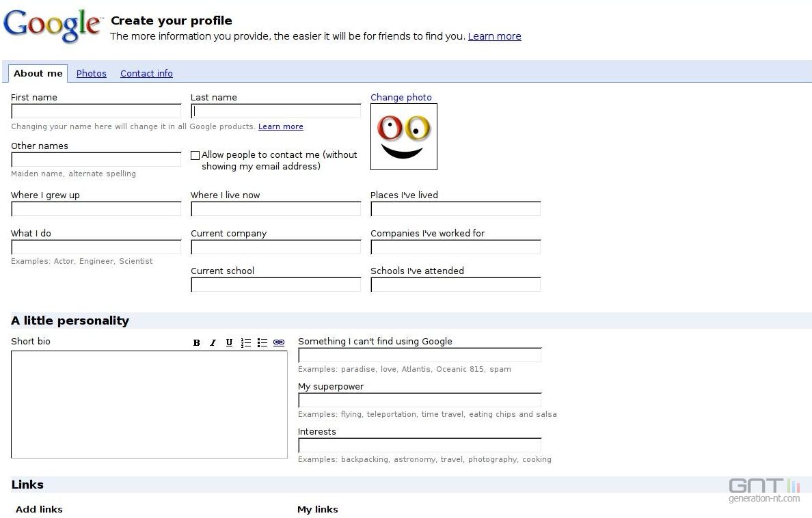This screenshot has height=518, width=812.
Task: Click Examples: Actor, Engineer, Scientist hint
Action: [x=82, y=261]
